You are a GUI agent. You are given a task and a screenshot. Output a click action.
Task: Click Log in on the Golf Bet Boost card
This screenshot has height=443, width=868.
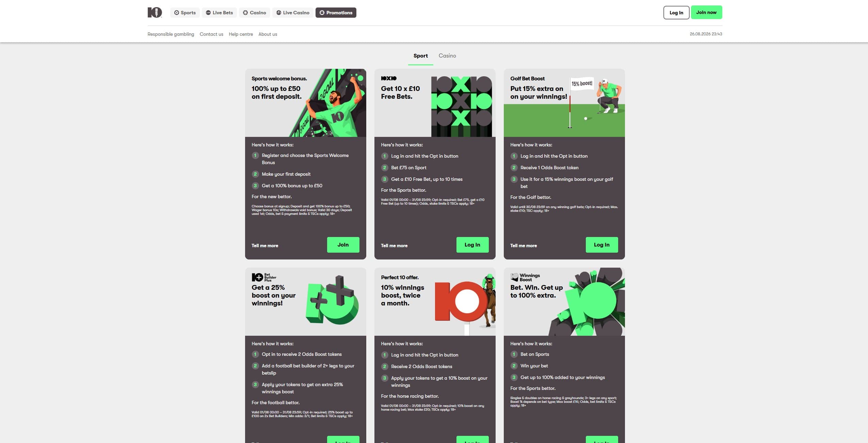[602, 245]
